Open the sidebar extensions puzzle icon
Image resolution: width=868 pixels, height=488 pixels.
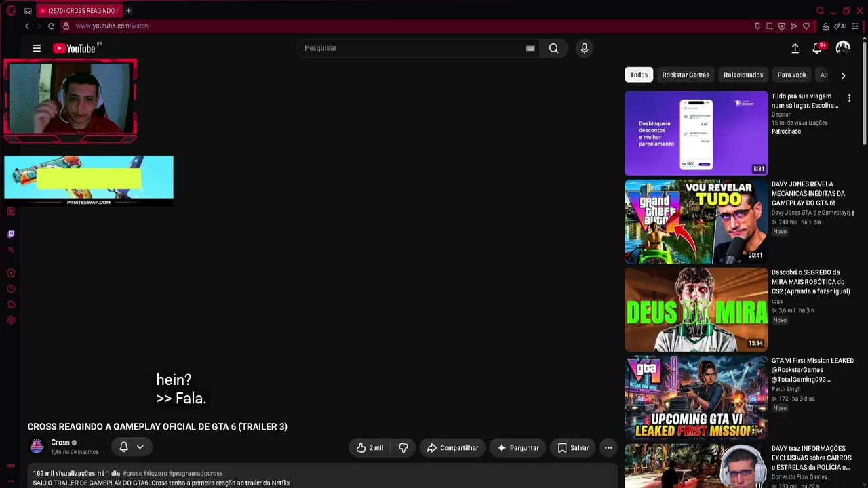coord(11,304)
